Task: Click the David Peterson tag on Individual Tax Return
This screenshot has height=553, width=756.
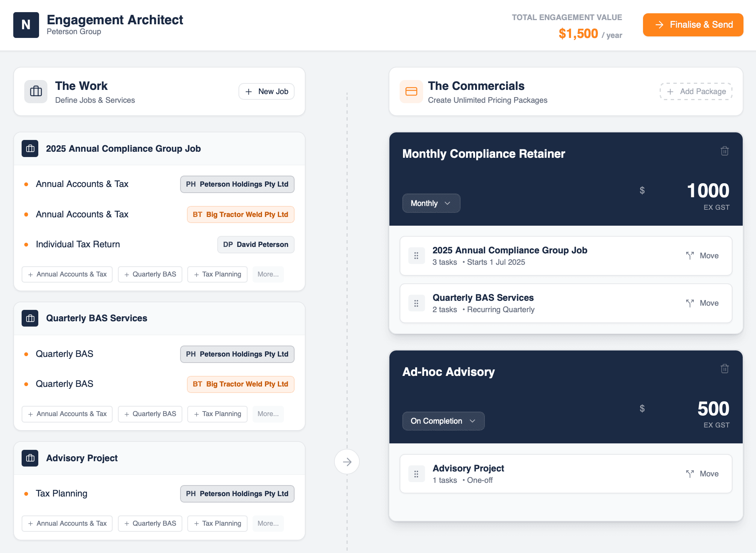Action: (256, 244)
